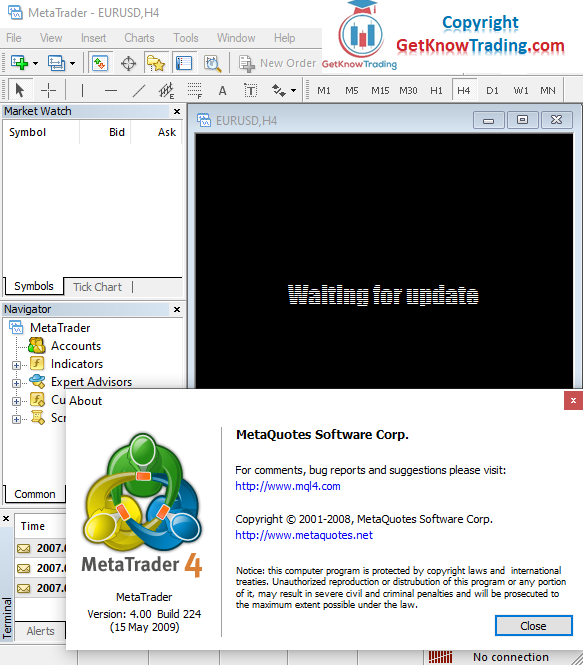
Task: Open the Tools menu
Action: tap(186, 38)
